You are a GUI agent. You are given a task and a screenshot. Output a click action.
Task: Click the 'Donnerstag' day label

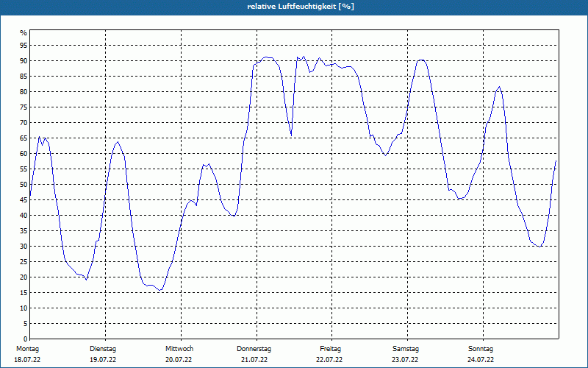coord(254,349)
